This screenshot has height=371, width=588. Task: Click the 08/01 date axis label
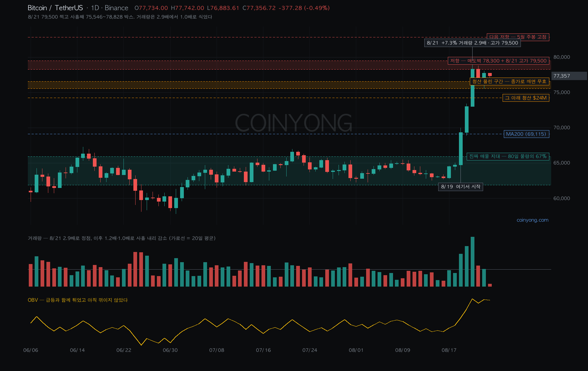[356, 350]
